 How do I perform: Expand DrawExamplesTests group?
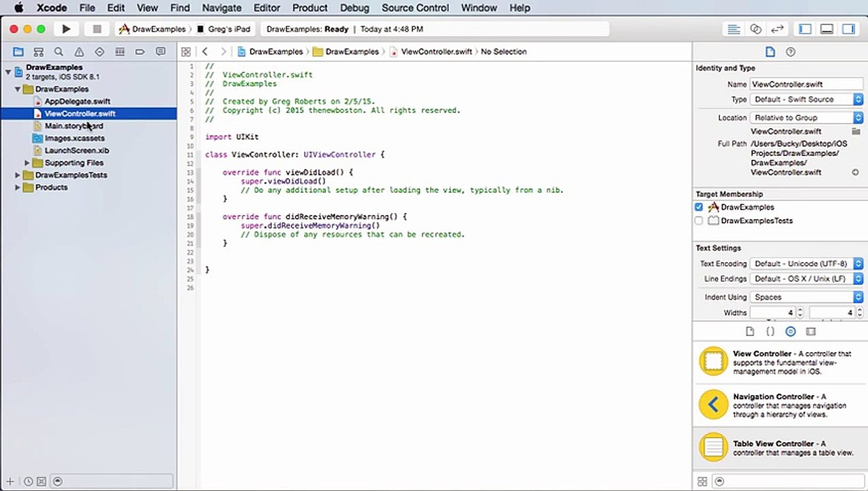click(18, 175)
